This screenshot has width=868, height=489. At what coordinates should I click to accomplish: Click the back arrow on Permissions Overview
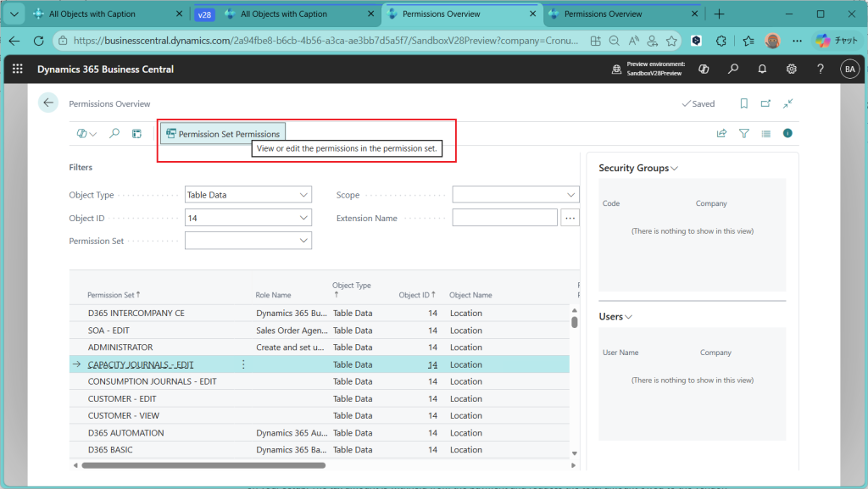click(48, 103)
